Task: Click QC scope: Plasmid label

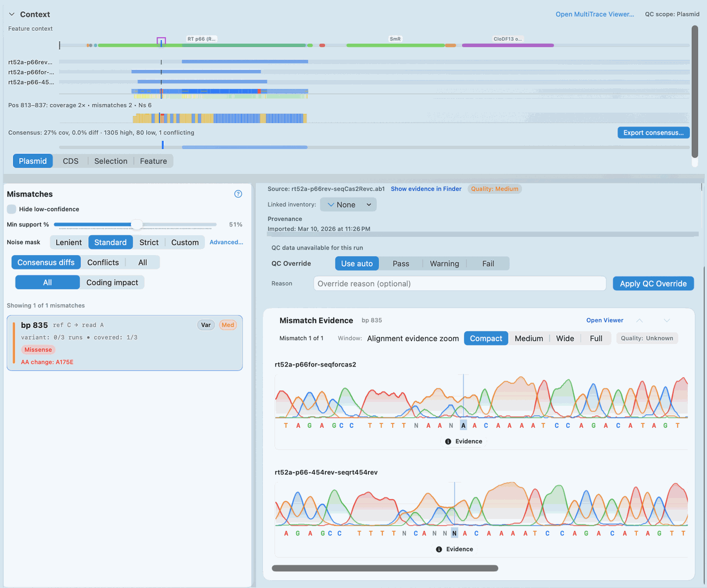Action: [x=672, y=14]
